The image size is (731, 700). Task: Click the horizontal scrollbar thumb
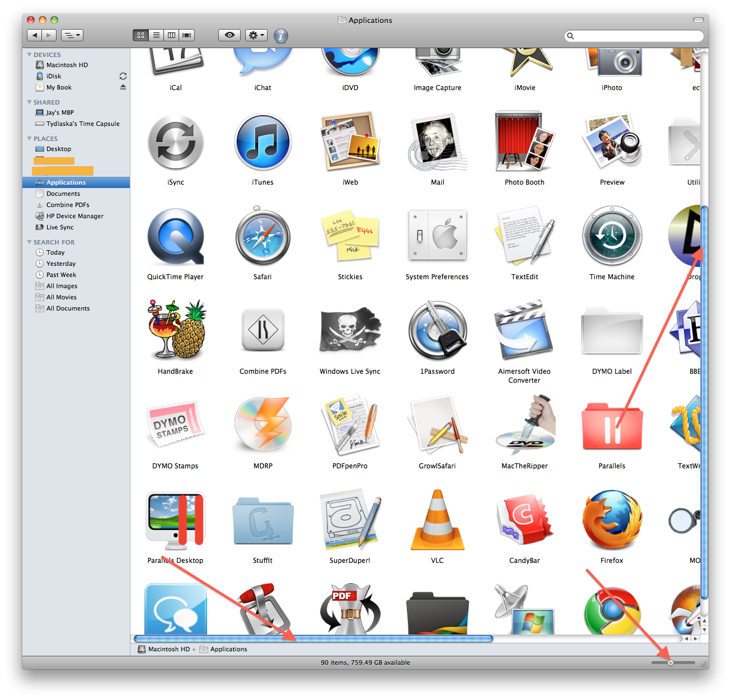click(x=313, y=638)
